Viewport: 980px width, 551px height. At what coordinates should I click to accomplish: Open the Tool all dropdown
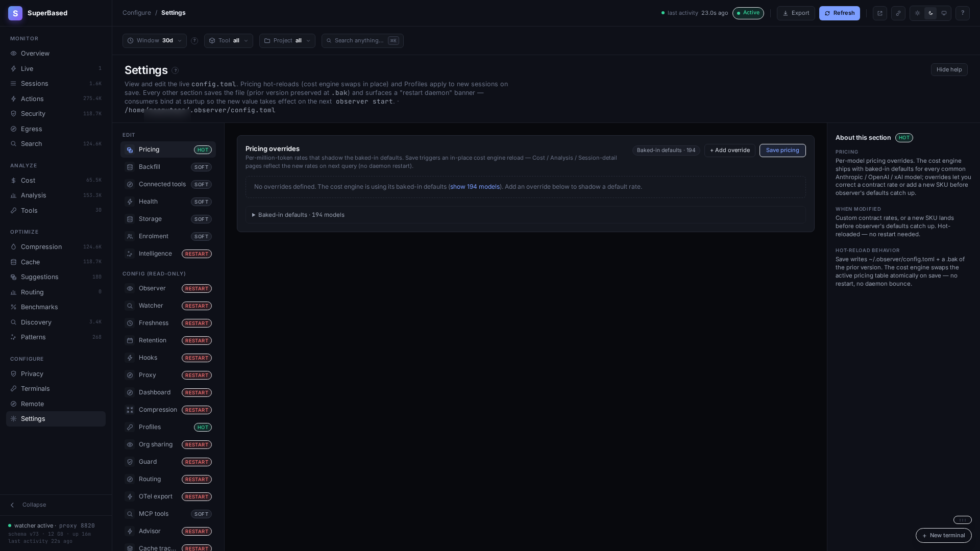[x=229, y=41]
